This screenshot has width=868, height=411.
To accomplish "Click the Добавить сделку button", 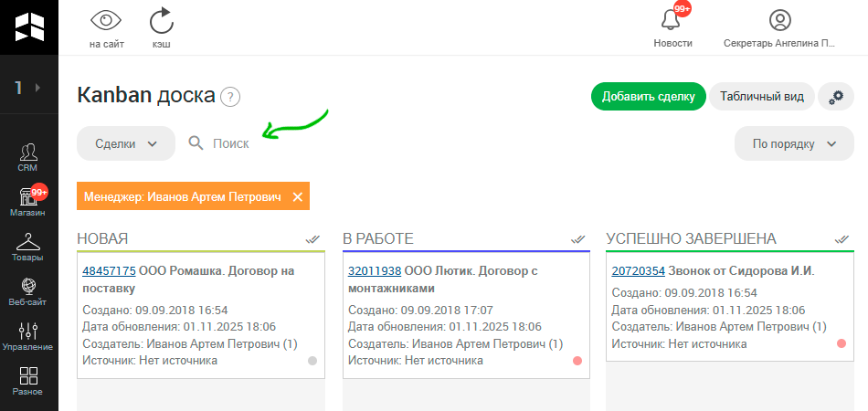I will [x=648, y=97].
